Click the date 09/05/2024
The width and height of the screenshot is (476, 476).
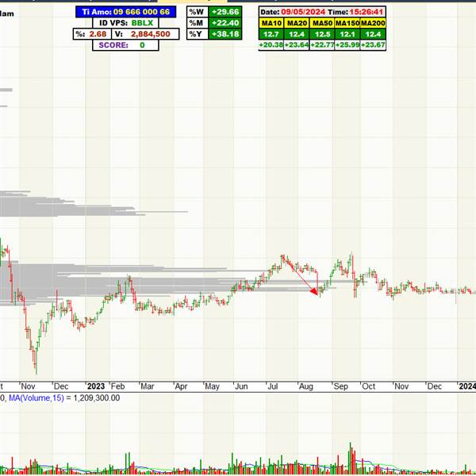tap(303, 12)
